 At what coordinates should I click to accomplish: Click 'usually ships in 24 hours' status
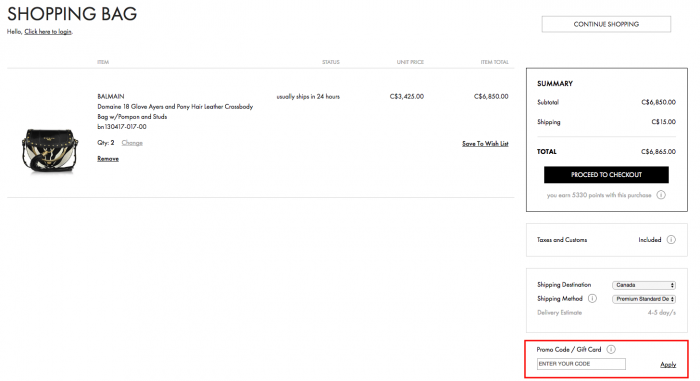308,96
